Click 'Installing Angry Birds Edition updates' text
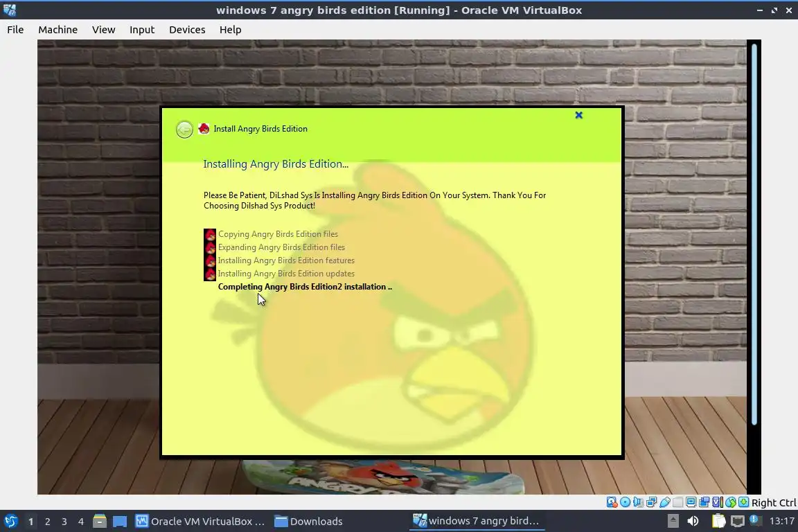This screenshot has width=798, height=532. point(286,274)
